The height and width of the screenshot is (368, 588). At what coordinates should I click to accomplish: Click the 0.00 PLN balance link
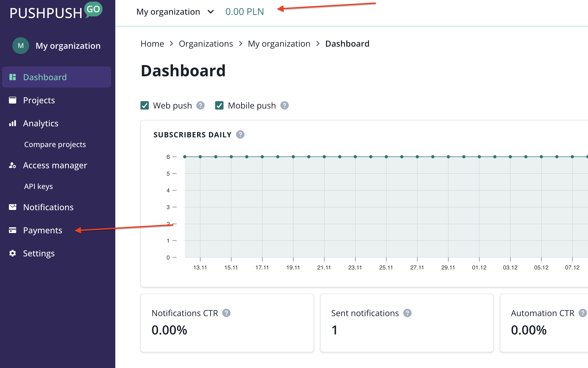coord(244,12)
